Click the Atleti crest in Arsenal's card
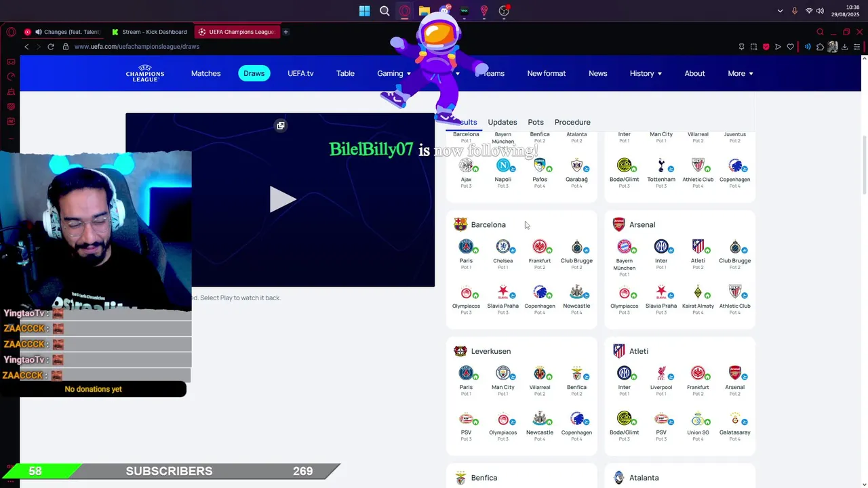 point(698,247)
